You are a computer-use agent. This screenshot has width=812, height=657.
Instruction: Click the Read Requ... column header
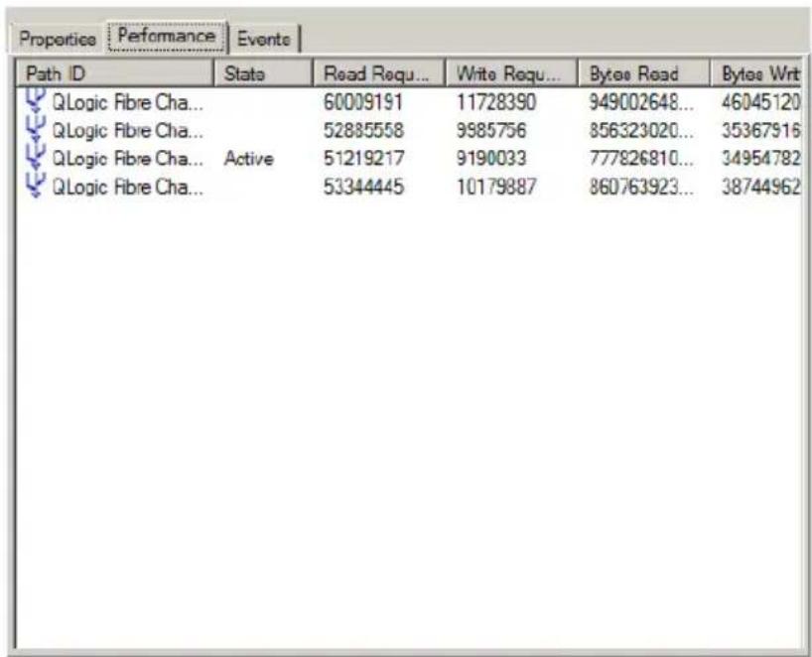pos(379,73)
